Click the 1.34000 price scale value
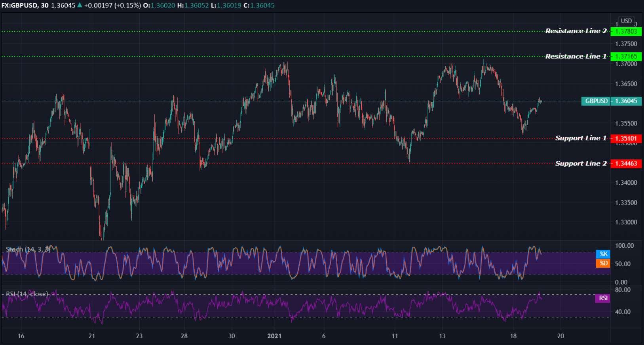Image resolution: width=644 pixels, height=345 pixels. [x=626, y=183]
